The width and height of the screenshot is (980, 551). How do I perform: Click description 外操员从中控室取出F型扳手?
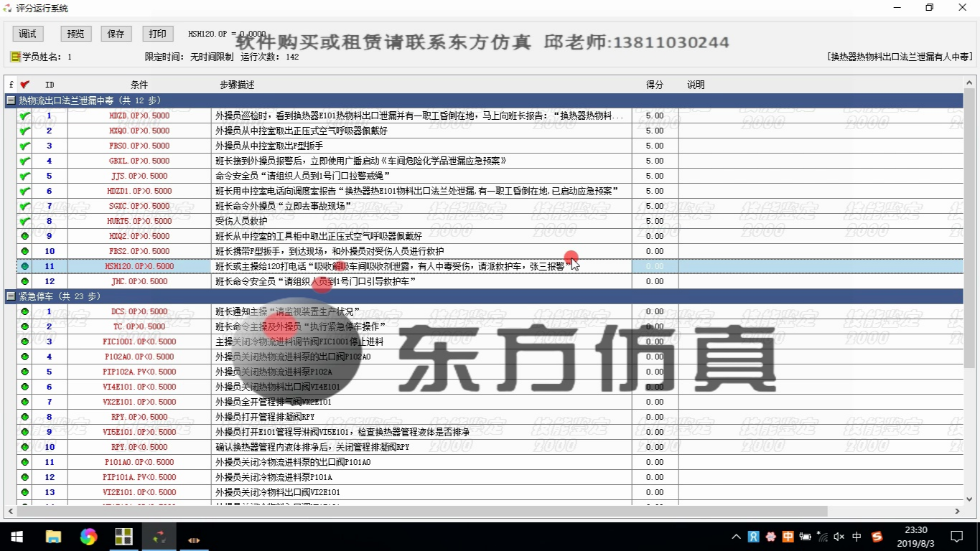pyautogui.click(x=269, y=146)
